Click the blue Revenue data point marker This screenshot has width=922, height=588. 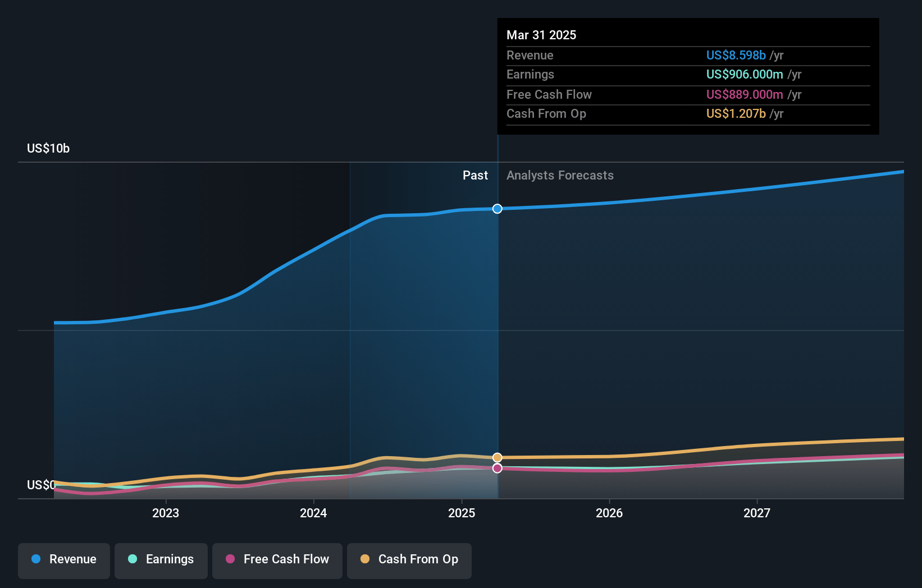click(x=497, y=209)
